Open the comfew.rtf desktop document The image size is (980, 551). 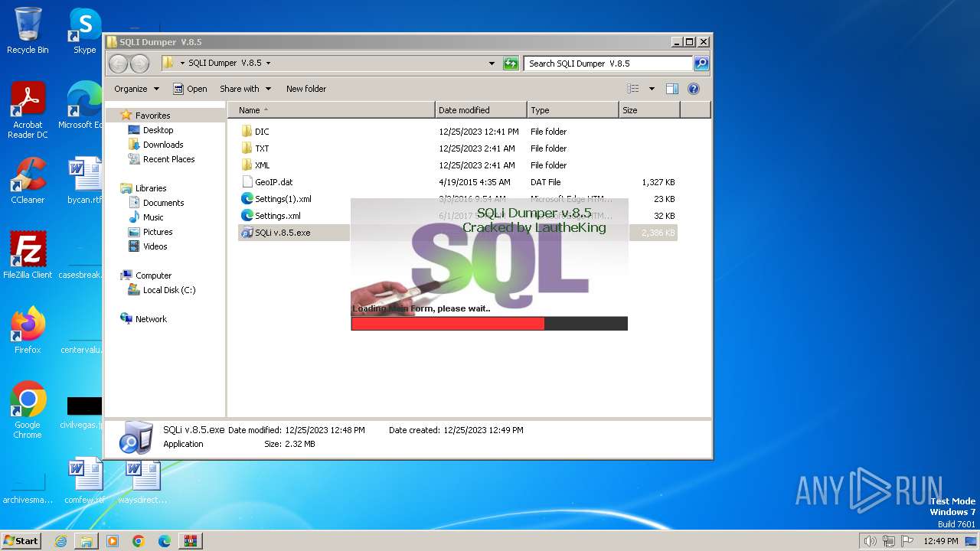tap(84, 481)
